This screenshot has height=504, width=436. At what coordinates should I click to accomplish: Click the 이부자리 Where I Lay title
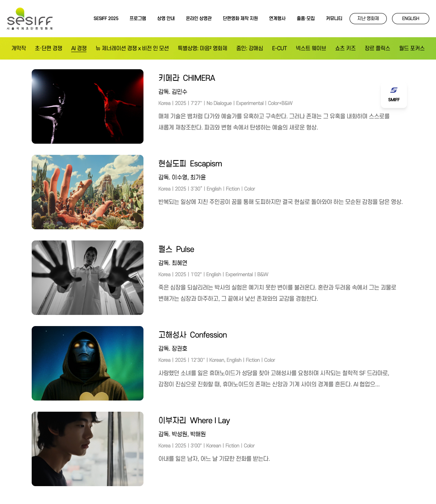(x=194, y=421)
